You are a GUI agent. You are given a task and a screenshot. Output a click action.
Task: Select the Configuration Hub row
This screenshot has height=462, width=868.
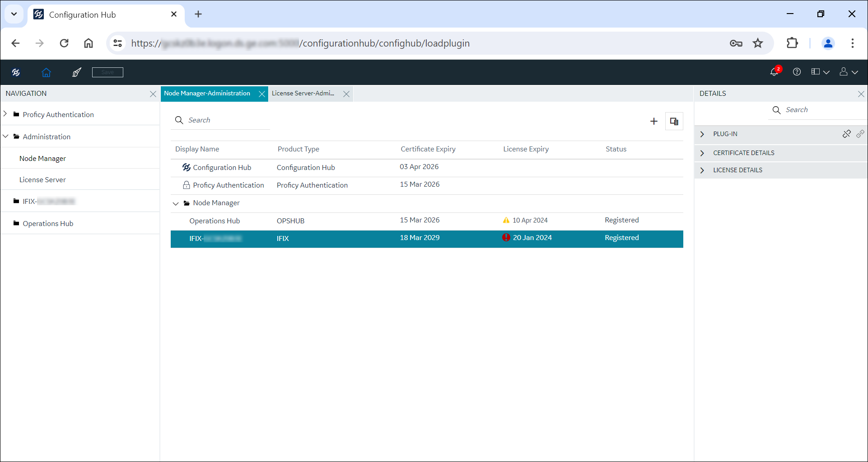(x=427, y=168)
